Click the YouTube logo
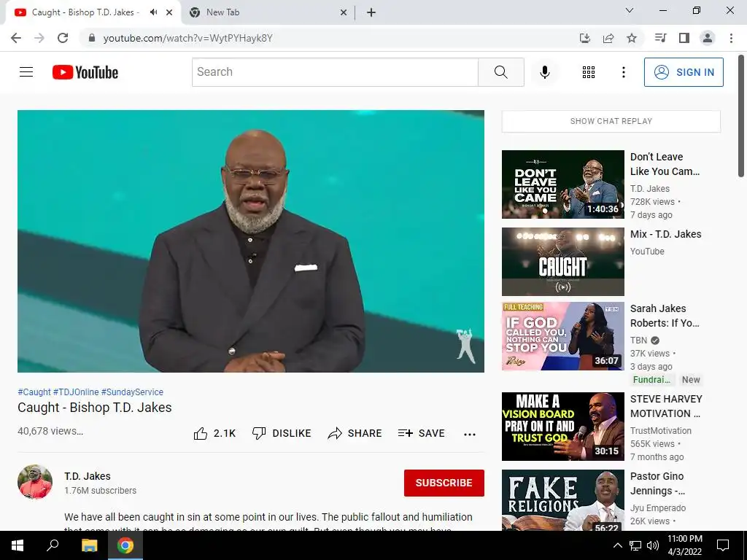Screen dimensions: 747x560 85,72
